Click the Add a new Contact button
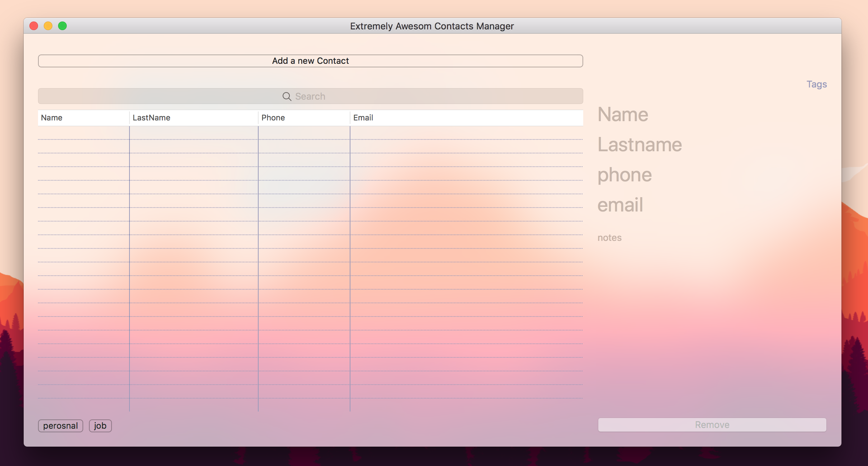This screenshot has width=868, height=466. [310, 60]
